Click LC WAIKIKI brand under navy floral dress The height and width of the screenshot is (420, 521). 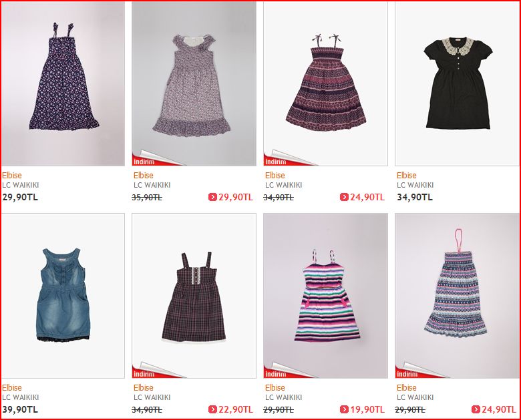pos(21,185)
